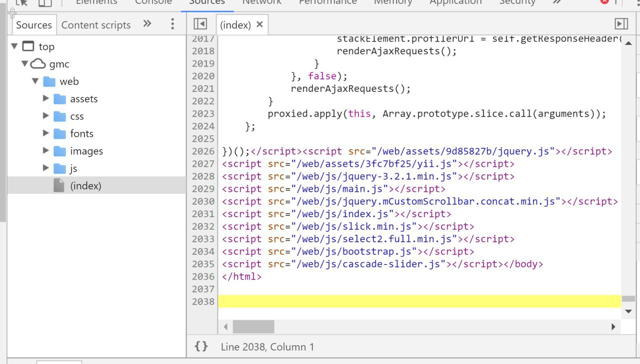The height and width of the screenshot is (364, 640).
Task: Click the closing html tag line
Action: click(241, 276)
